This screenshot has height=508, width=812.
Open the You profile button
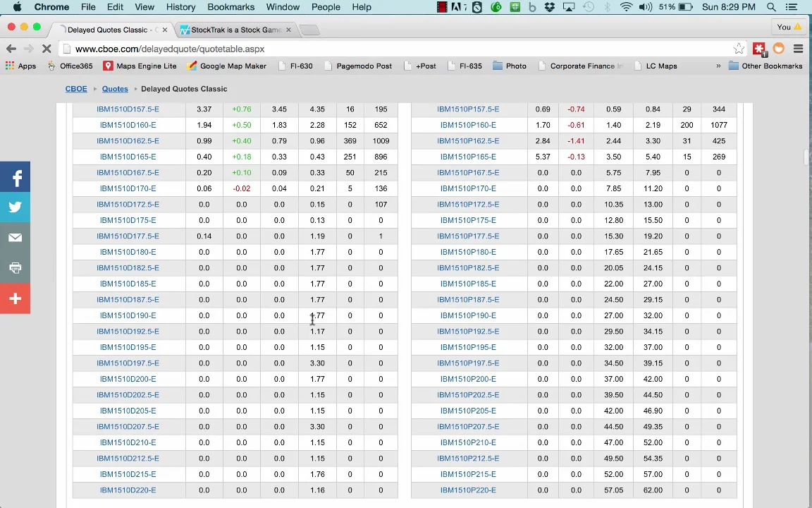click(x=789, y=27)
